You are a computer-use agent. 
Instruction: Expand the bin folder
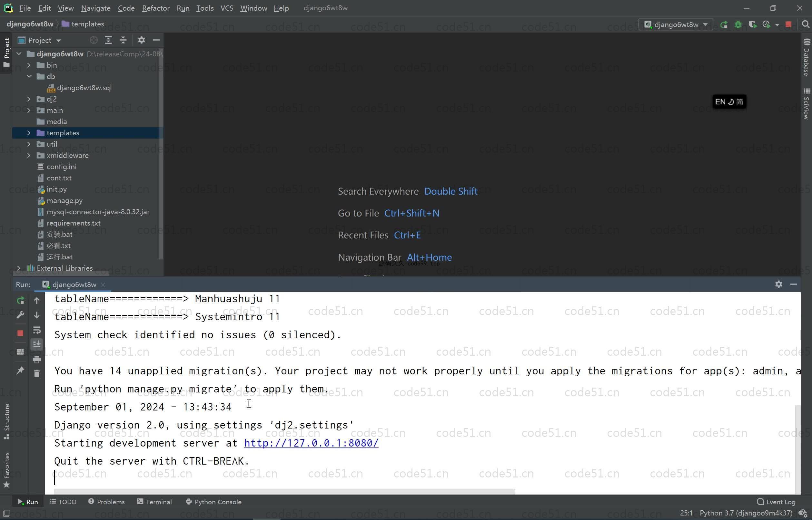pos(29,65)
